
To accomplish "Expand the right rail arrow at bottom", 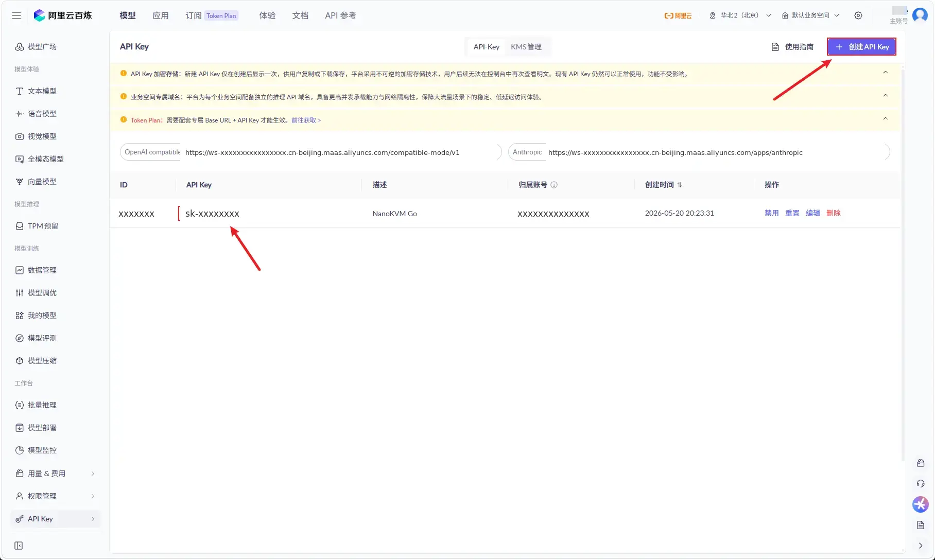I will point(921,546).
